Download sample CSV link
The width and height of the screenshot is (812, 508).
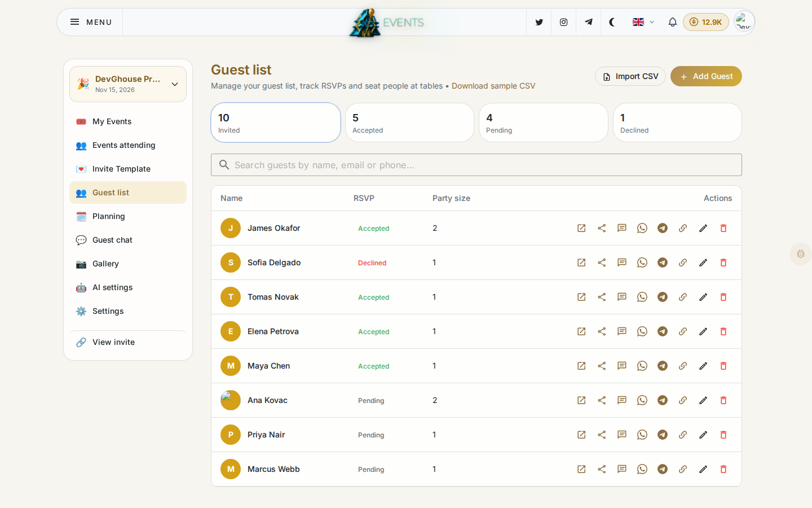click(493, 86)
